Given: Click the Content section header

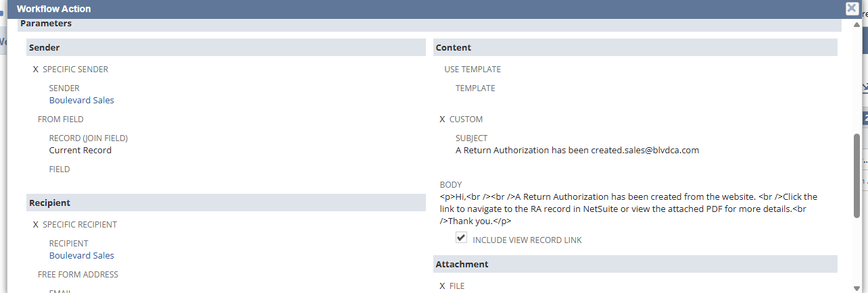Looking at the screenshot, I should [x=454, y=48].
